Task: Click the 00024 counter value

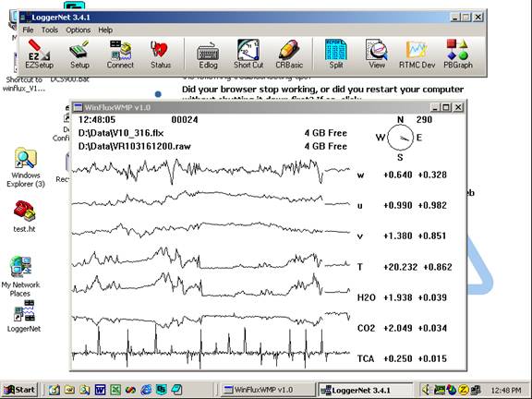Action: [x=185, y=120]
